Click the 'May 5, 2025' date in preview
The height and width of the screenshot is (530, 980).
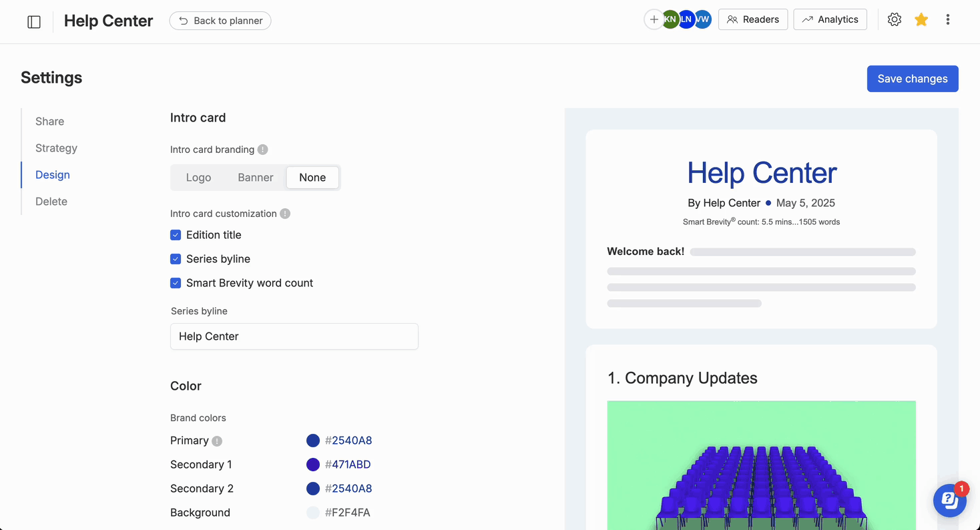(806, 203)
